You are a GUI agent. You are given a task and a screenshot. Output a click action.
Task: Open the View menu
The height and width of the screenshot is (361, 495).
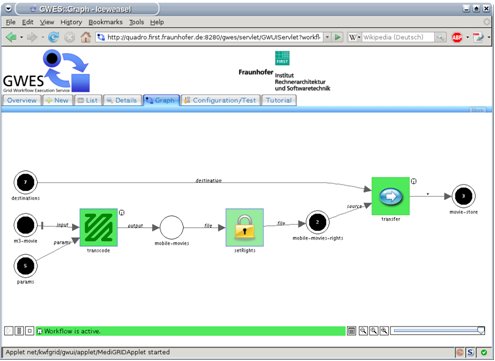point(47,22)
